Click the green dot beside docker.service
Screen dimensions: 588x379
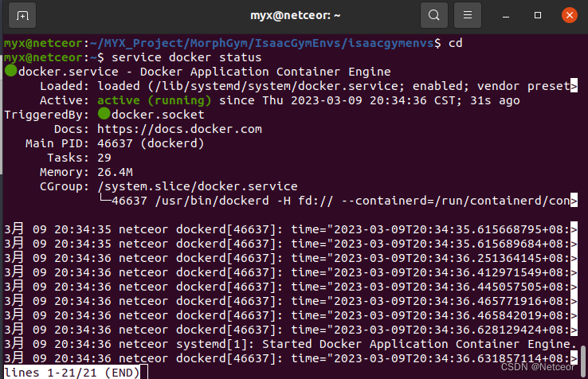10,72
